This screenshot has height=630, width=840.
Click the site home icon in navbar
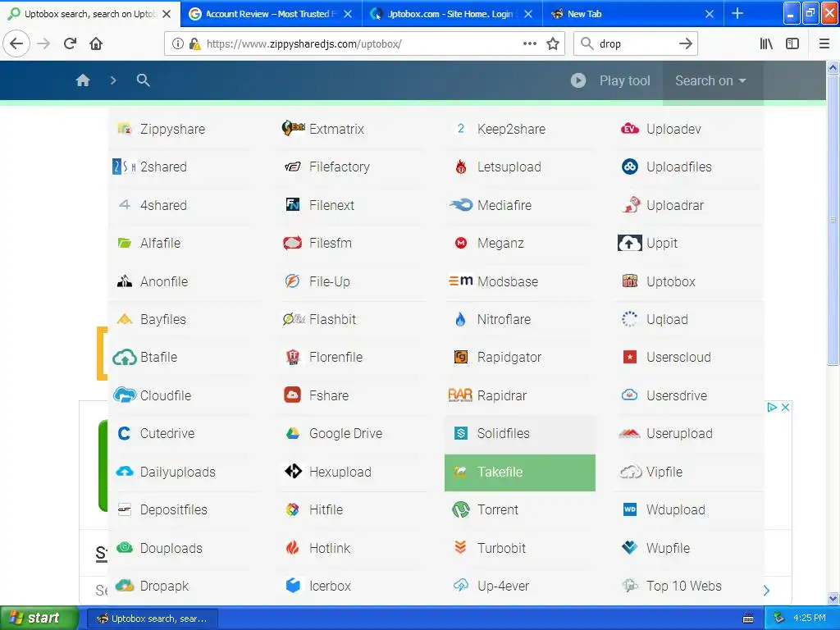click(x=83, y=80)
